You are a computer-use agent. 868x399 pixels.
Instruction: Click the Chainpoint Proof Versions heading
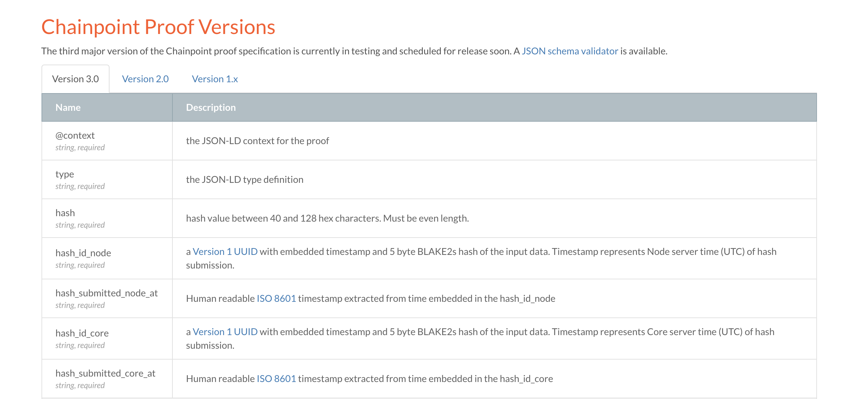pyautogui.click(x=158, y=27)
